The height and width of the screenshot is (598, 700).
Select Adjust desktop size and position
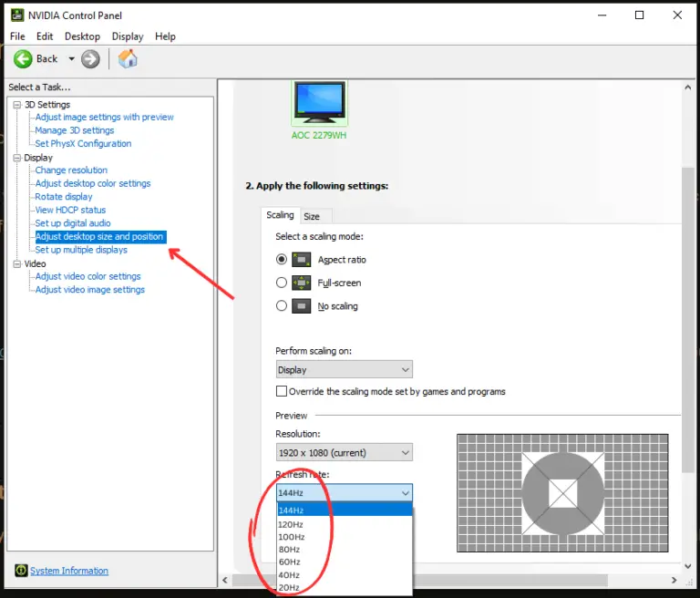(x=100, y=237)
